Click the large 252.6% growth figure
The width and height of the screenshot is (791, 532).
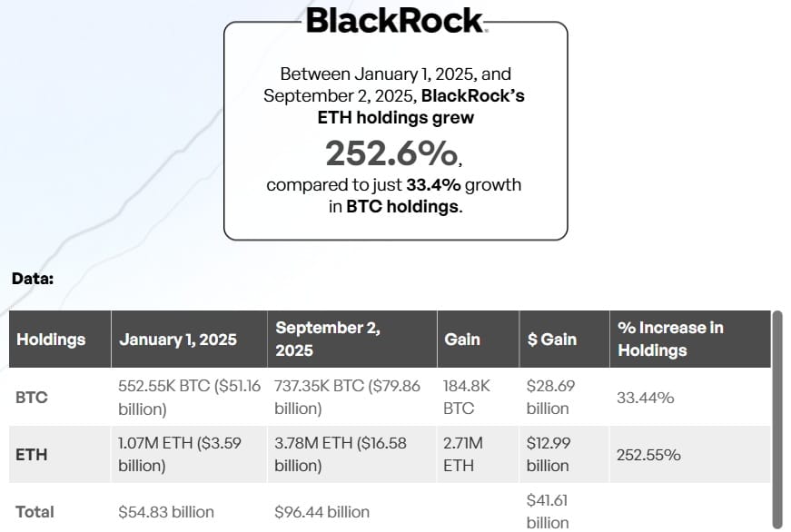point(392,153)
